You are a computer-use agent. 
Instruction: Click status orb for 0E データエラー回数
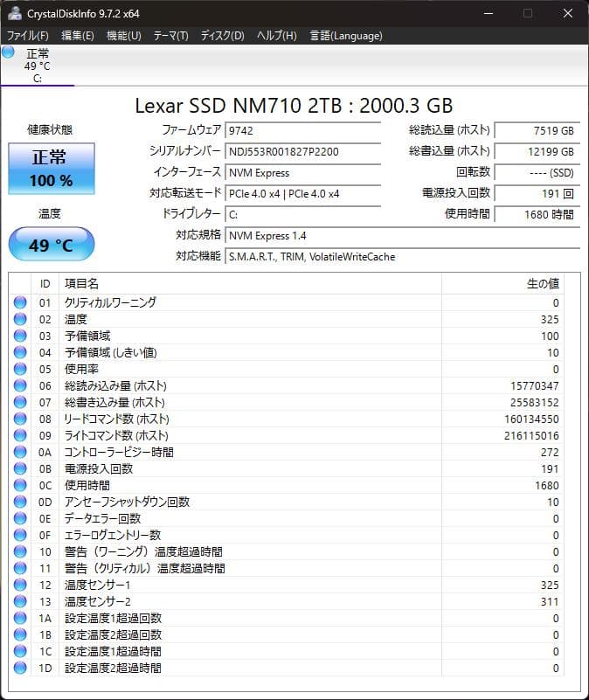(20, 518)
